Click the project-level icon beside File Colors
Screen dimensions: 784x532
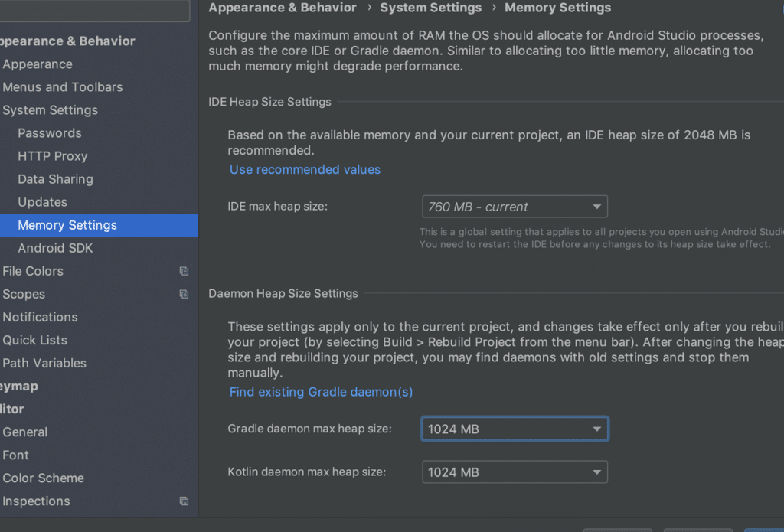point(184,271)
